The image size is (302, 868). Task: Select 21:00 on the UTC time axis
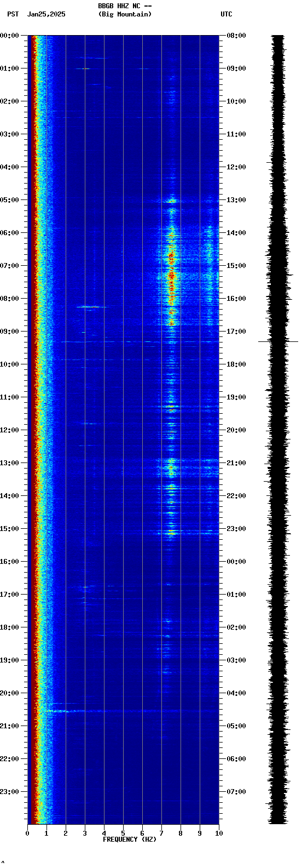(x=236, y=463)
